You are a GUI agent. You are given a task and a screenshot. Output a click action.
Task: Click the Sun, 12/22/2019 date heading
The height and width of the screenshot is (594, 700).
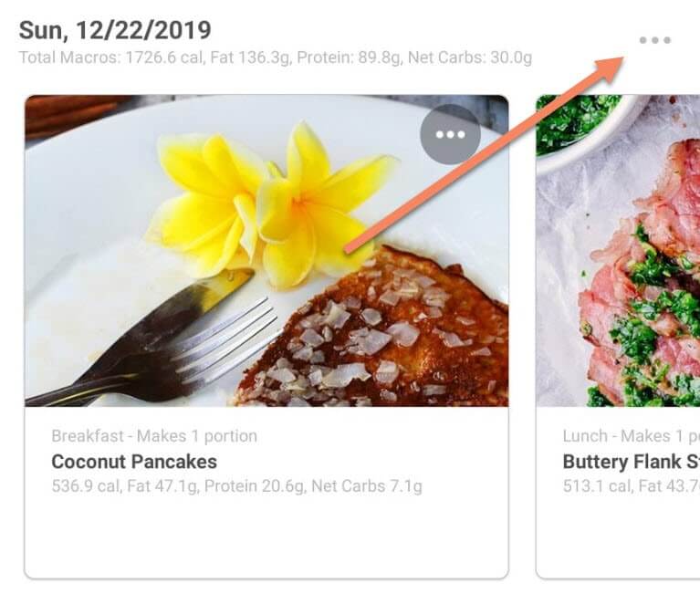pyautogui.click(x=115, y=30)
